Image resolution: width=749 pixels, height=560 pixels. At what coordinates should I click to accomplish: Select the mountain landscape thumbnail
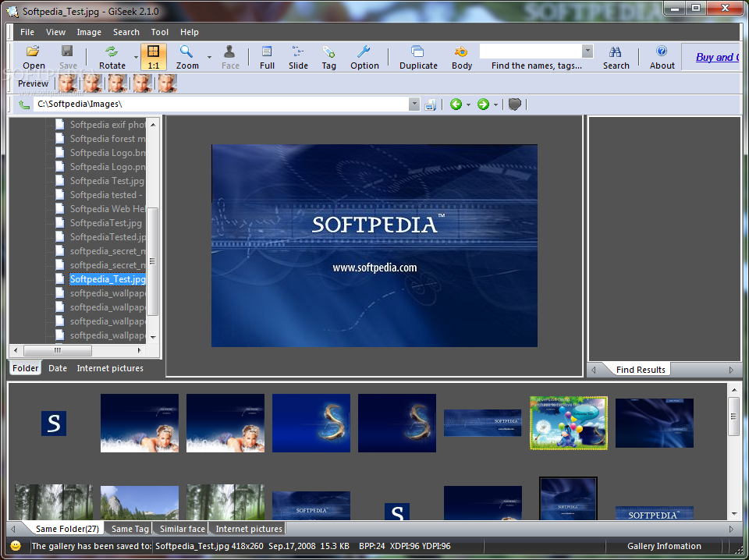coord(140,503)
